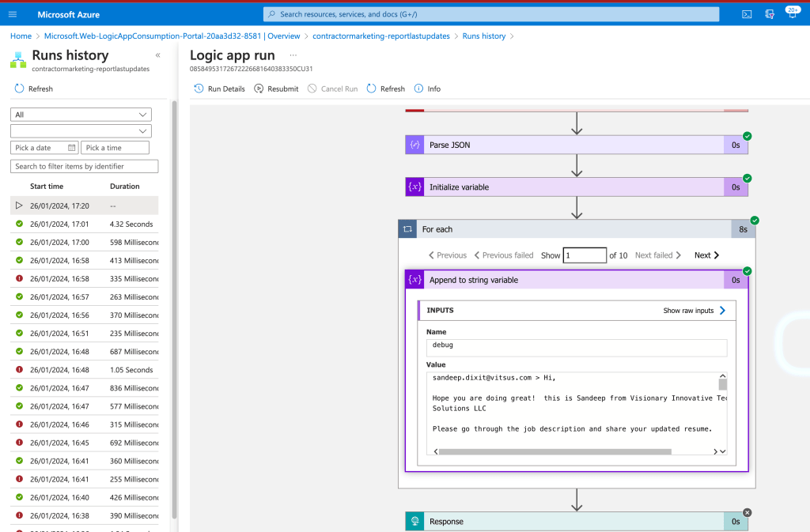This screenshot has width=810, height=532.
Task: Collapse the Runs history panel
Action: coord(157,55)
